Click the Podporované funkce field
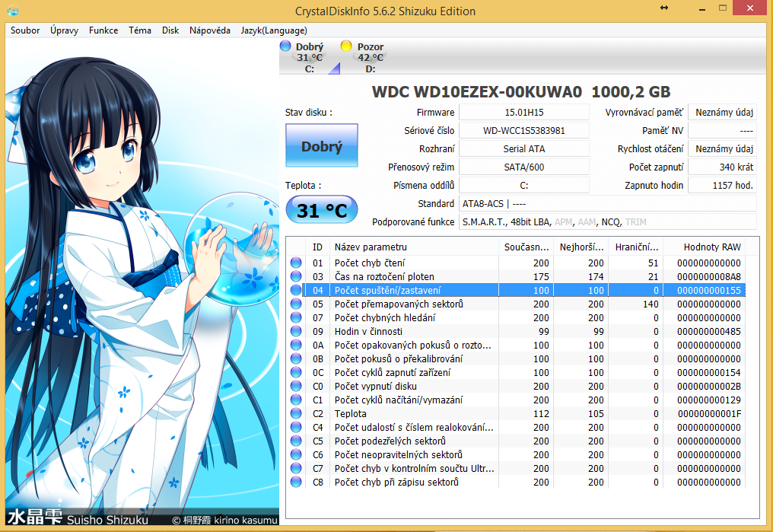 coord(608,222)
